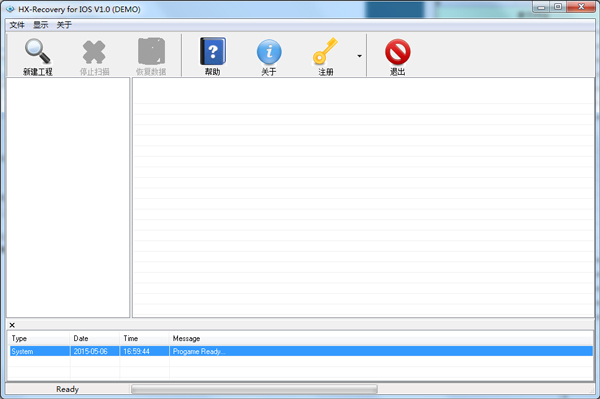Viewport: 600px width, 399px height.
Task: Click the 注册 key icon
Action: (x=325, y=51)
